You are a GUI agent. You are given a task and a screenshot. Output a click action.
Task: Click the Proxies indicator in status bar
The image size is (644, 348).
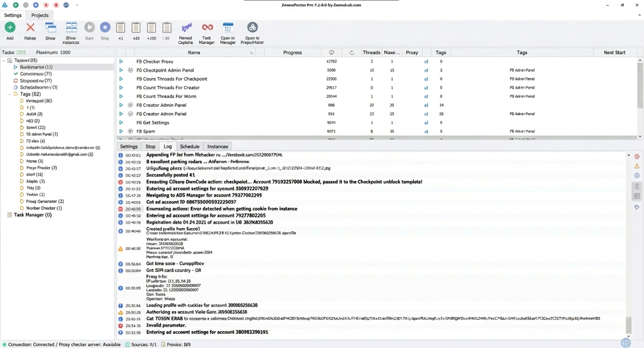click(x=175, y=345)
